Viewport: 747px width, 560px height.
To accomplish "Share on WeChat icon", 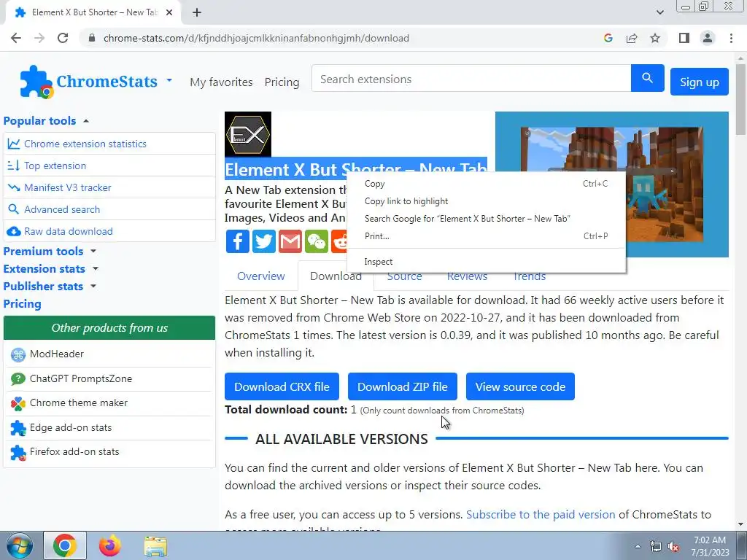I will [x=317, y=241].
